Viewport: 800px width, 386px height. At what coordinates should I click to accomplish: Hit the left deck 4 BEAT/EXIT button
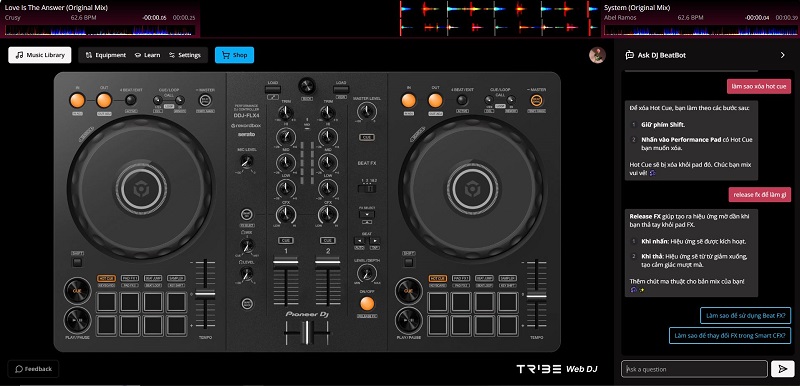[x=131, y=100]
